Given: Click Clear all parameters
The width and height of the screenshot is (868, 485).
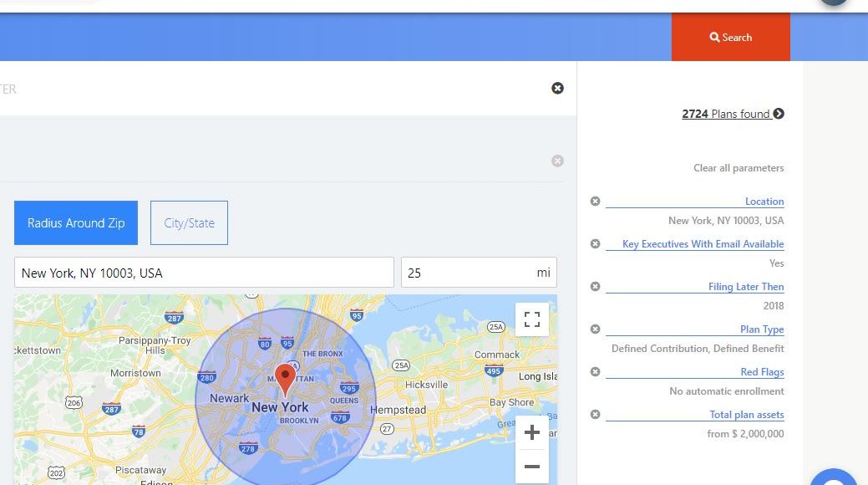Looking at the screenshot, I should 739,168.
